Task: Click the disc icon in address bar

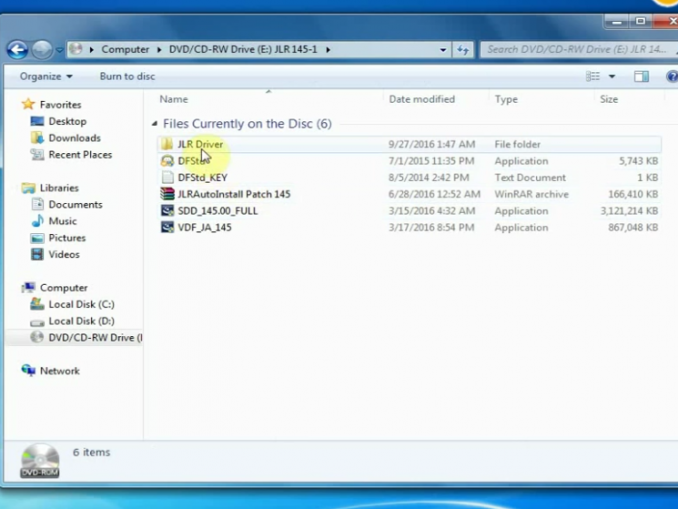Action: point(76,49)
